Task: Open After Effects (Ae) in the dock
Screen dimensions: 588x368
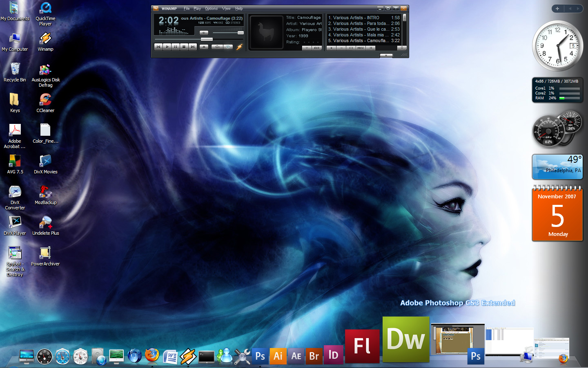Action: pos(296,356)
